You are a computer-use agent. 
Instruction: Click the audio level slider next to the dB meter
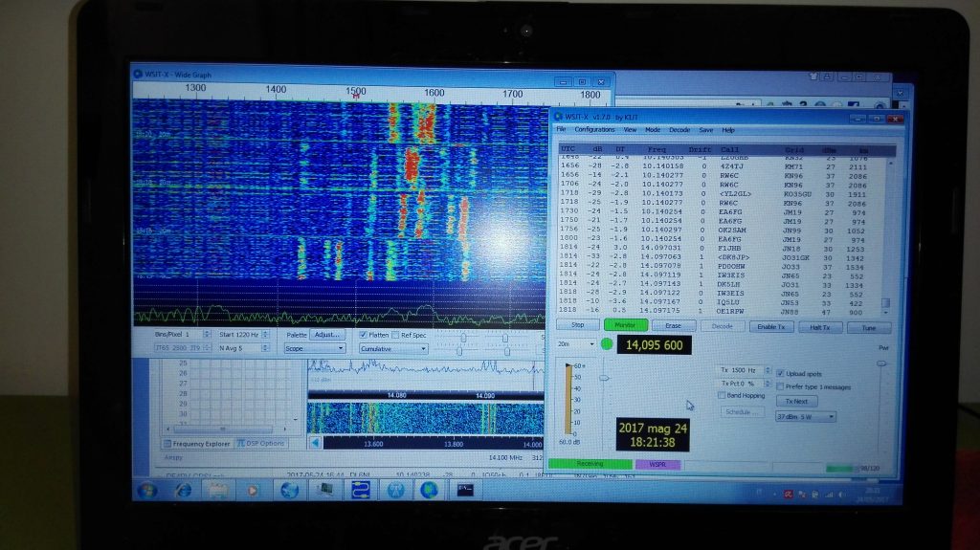(604, 378)
